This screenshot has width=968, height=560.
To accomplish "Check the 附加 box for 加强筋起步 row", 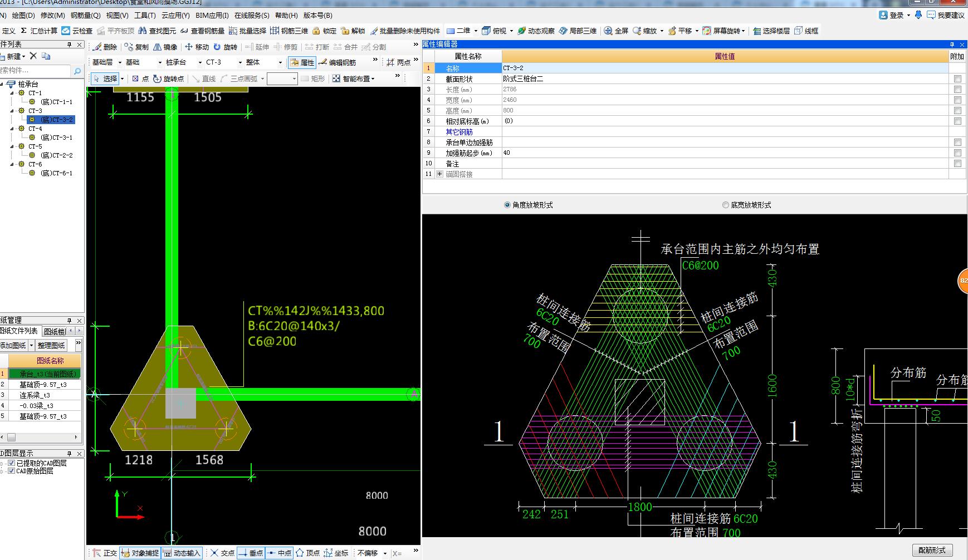I will point(957,153).
